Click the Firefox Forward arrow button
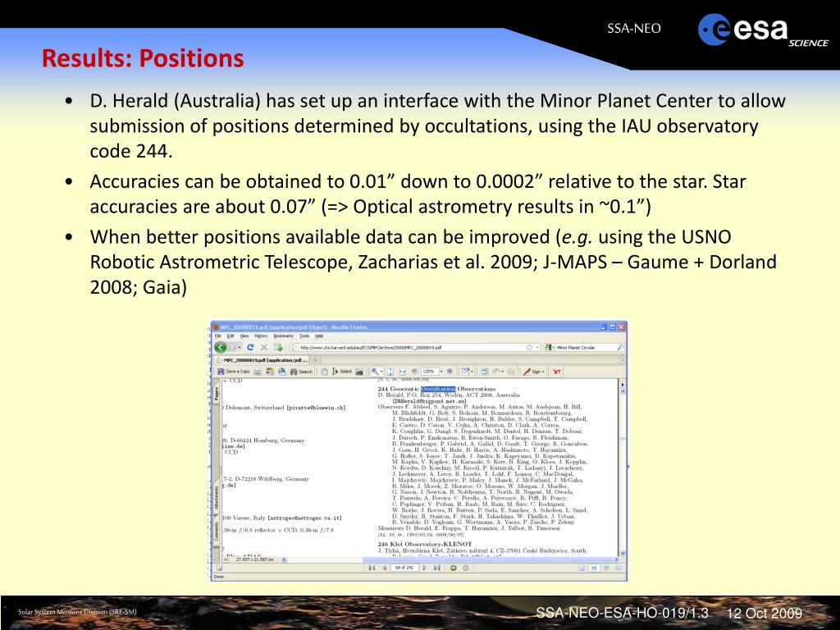This screenshot has height=630, width=840. tap(232, 347)
